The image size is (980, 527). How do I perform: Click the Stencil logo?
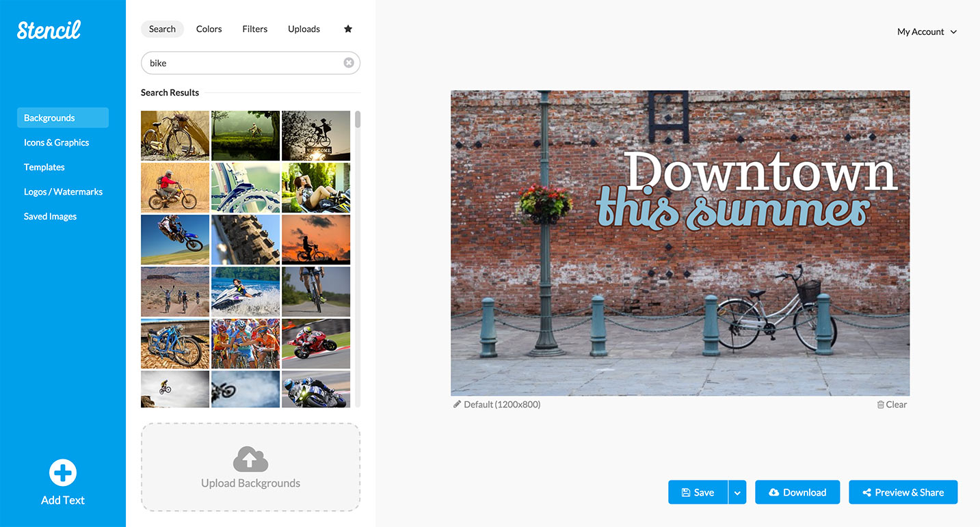pos(48,29)
